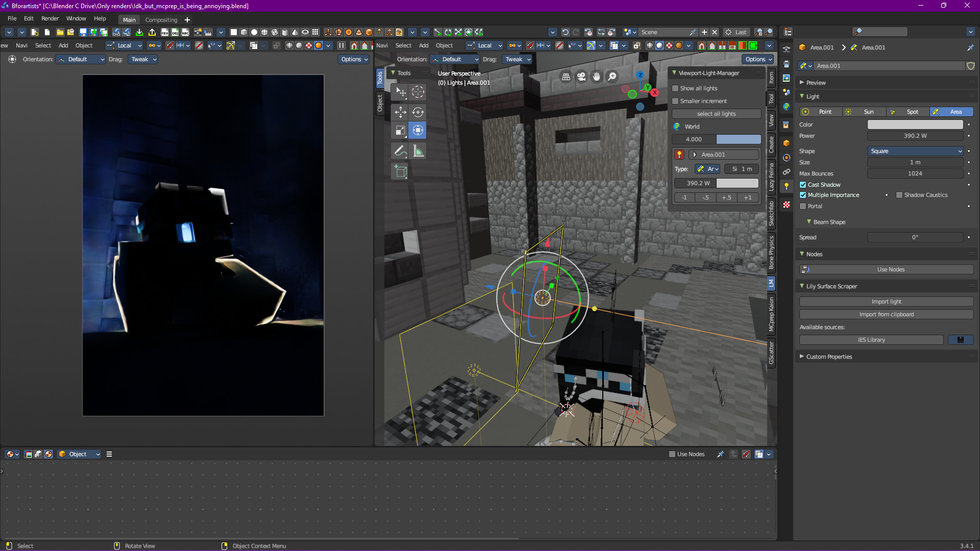Expand the Custom Properties panel

(x=802, y=357)
